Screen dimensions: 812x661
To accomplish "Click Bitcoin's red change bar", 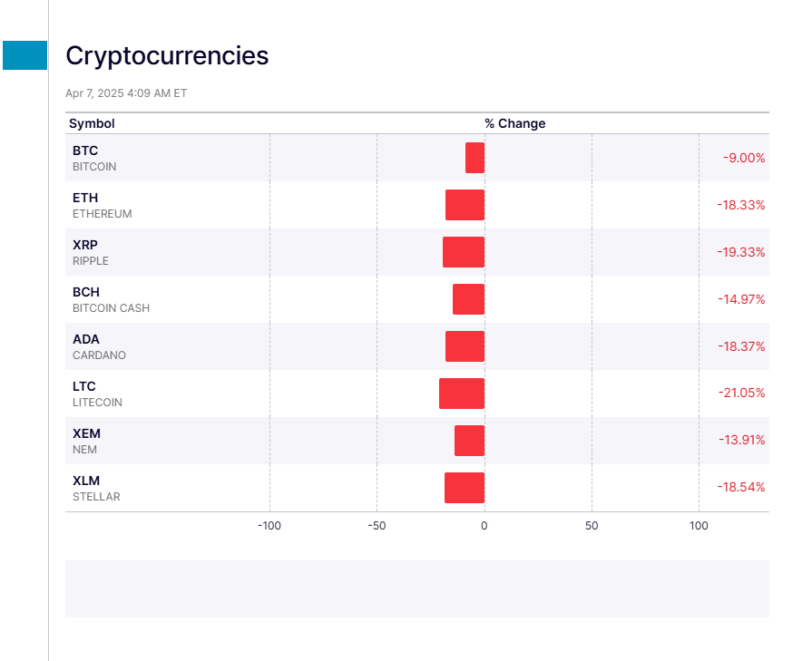I will (x=474, y=158).
